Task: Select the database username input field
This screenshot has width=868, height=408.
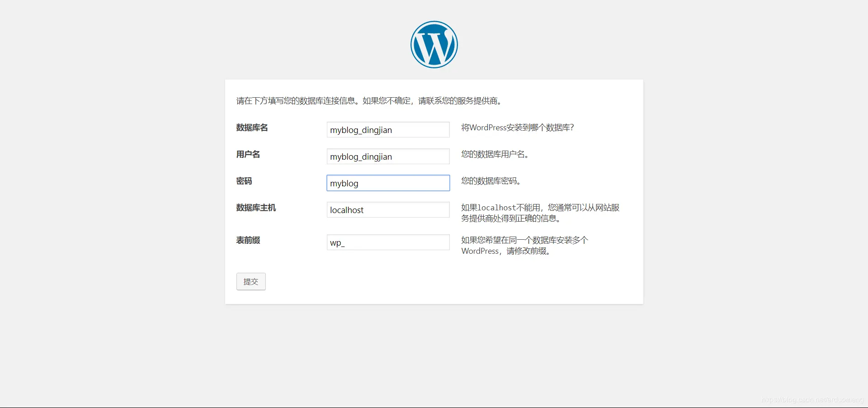Action: [x=388, y=156]
